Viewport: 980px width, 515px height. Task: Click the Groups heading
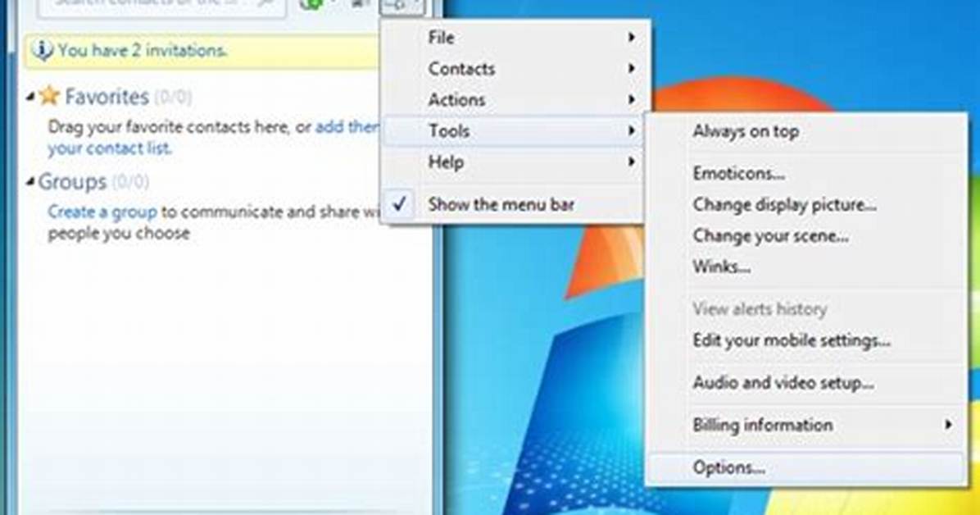point(72,182)
